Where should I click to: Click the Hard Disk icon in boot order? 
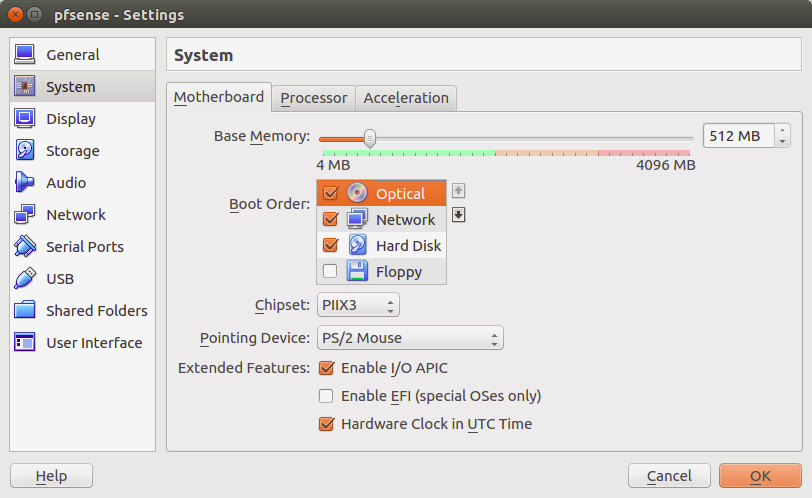click(x=357, y=245)
